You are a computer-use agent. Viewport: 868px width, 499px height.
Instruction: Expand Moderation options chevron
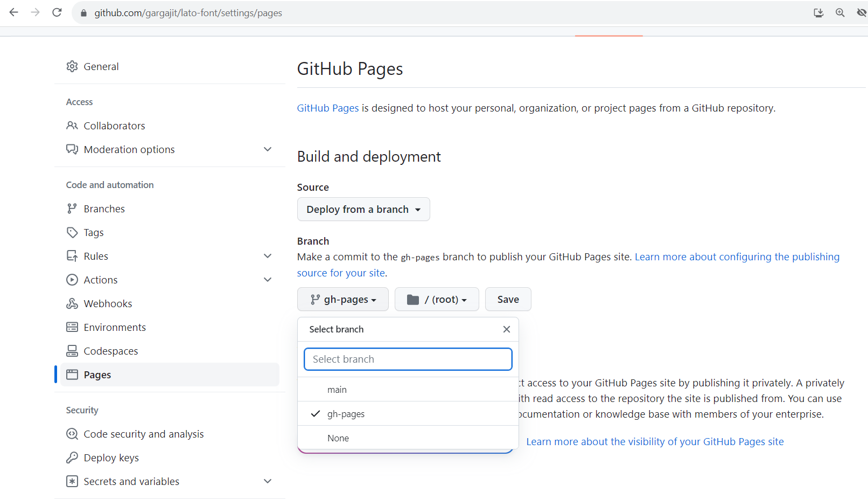click(x=268, y=149)
